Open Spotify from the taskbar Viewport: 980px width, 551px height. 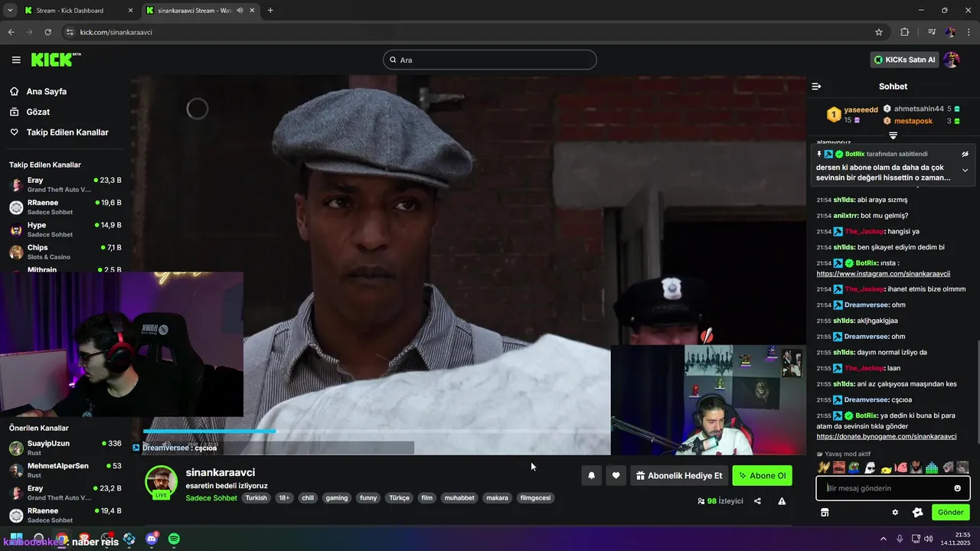point(174,540)
